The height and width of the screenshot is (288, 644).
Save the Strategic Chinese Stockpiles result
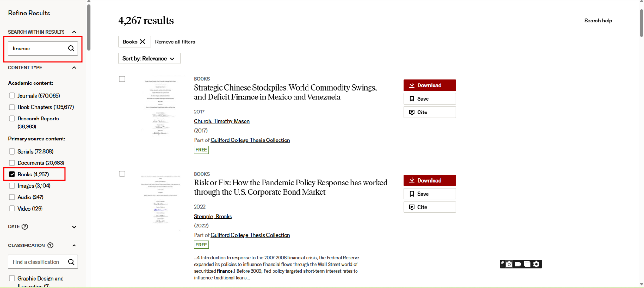429,99
